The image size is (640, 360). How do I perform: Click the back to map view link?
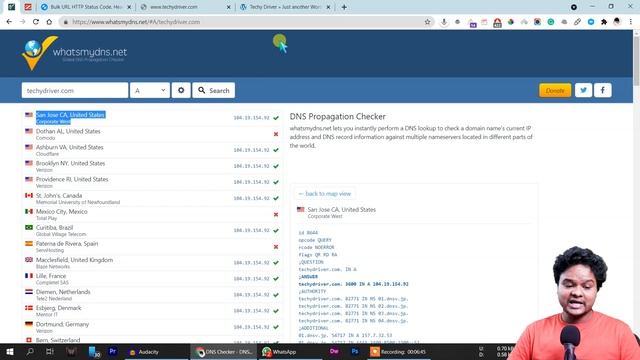324,193
